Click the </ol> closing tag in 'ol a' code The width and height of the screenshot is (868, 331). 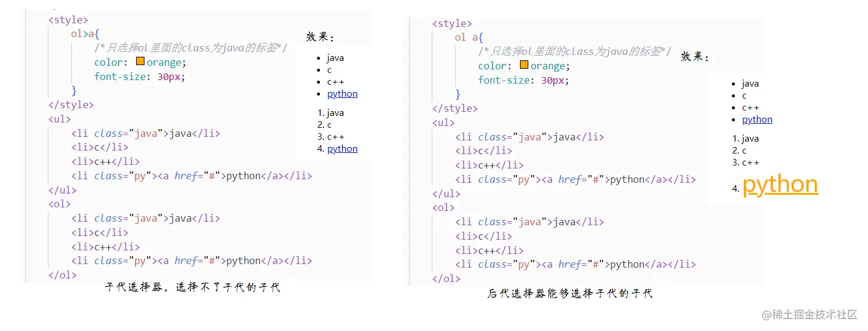coord(447,278)
